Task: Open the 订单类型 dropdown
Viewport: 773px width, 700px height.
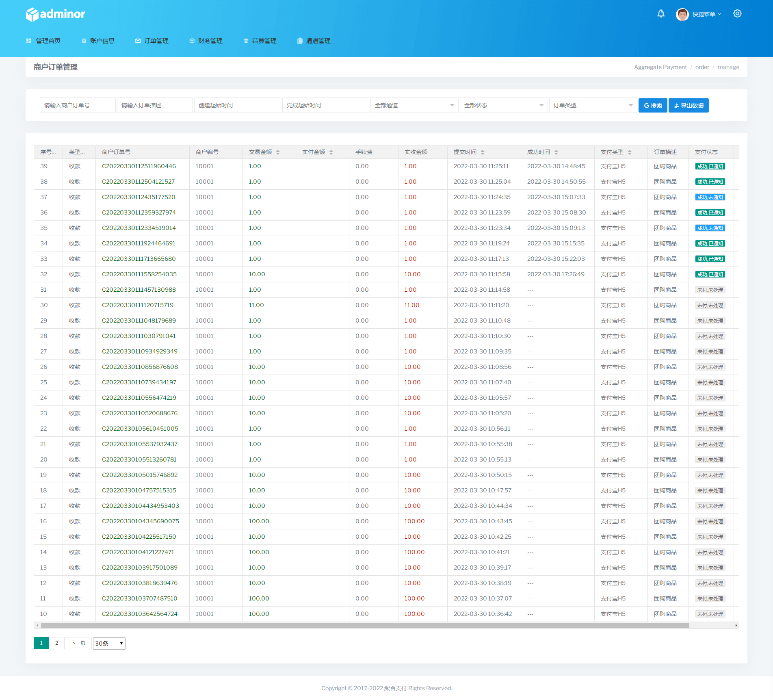Action: point(593,105)
